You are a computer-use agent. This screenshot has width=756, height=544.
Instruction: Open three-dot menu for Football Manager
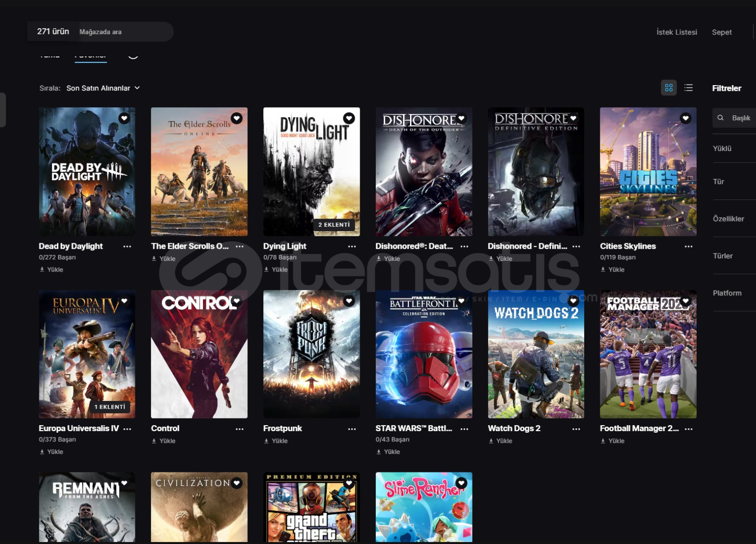coord(689,429)
